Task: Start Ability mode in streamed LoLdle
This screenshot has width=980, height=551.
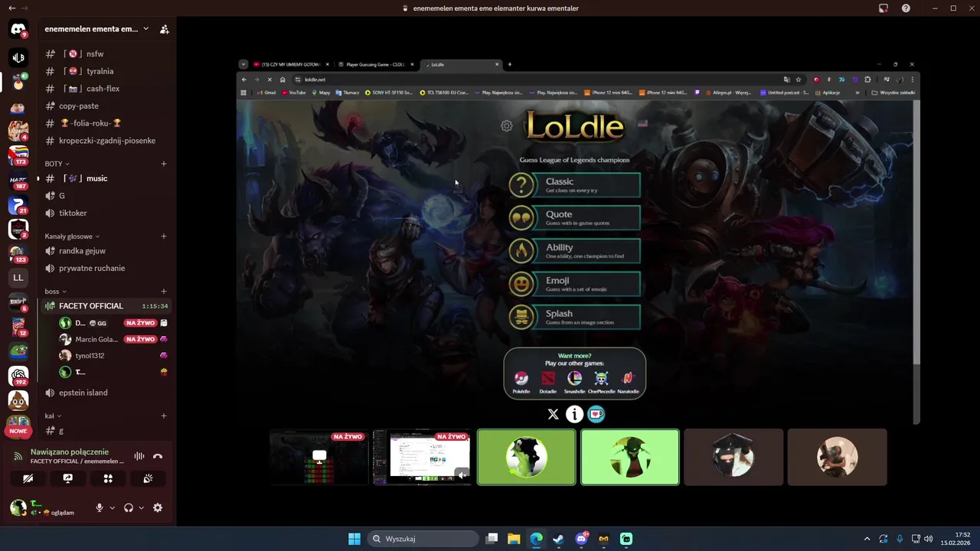Action: click(575, 251)
